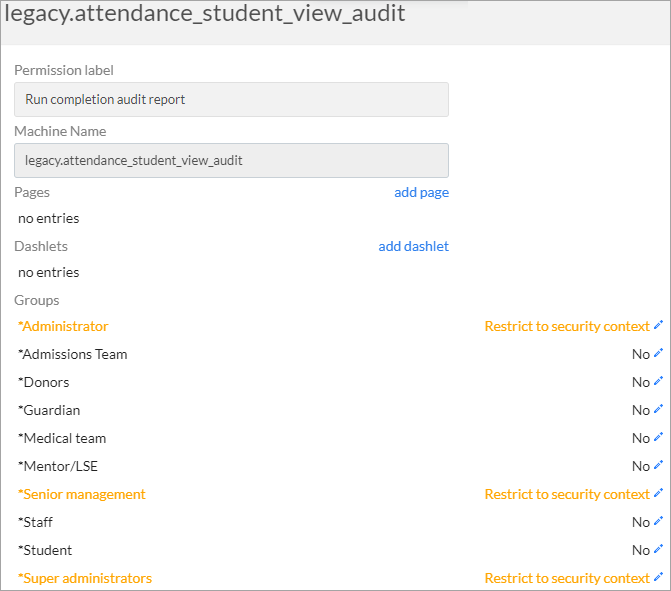Image resolution: width=671 pixels, height=591 pixels.
Task: Edit the Donors group permission pencil
Action: (x=659, y=381)
